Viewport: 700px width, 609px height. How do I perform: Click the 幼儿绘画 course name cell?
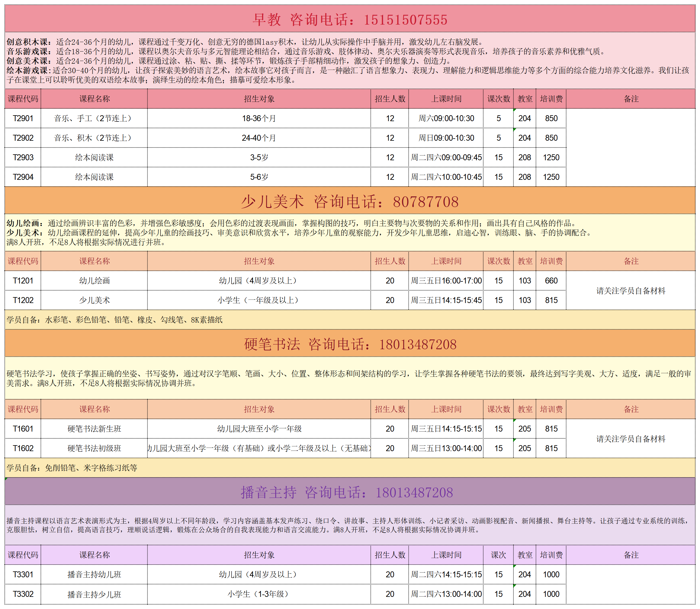[94, 281]
